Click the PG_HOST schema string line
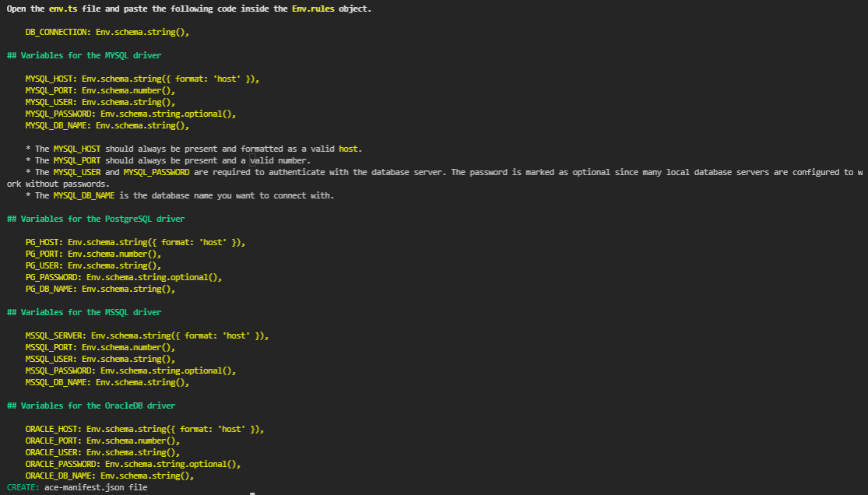This screenshot has height=495, width=868. point(135,242)
